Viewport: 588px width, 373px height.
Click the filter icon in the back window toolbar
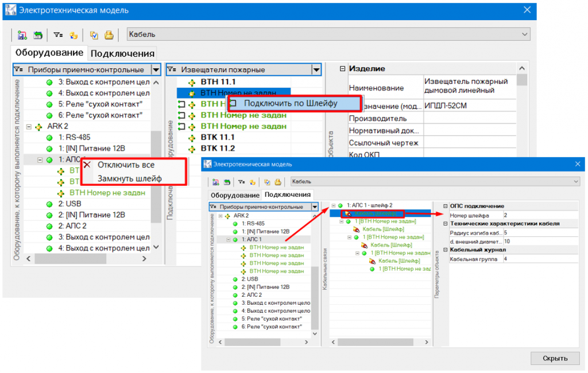pos(58,35)
